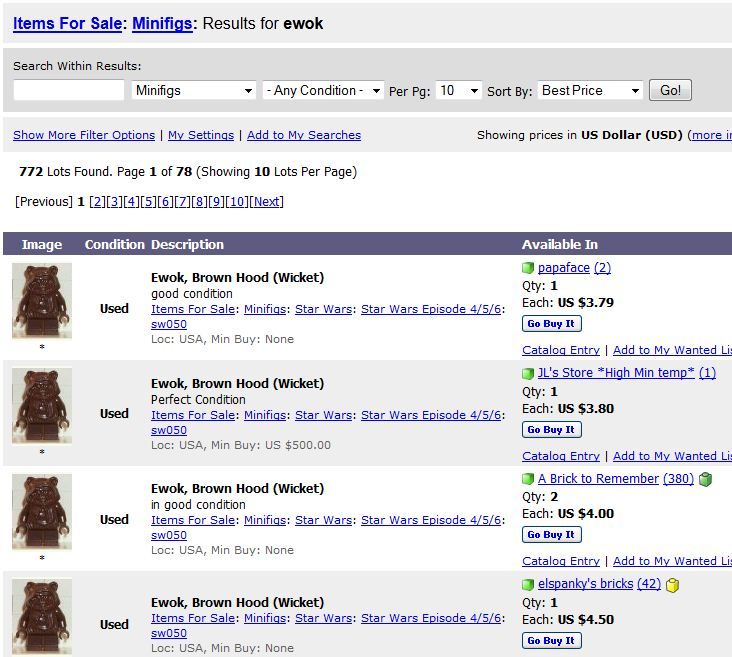Go to results page 2
732x657 pixels.
(97, 202)
